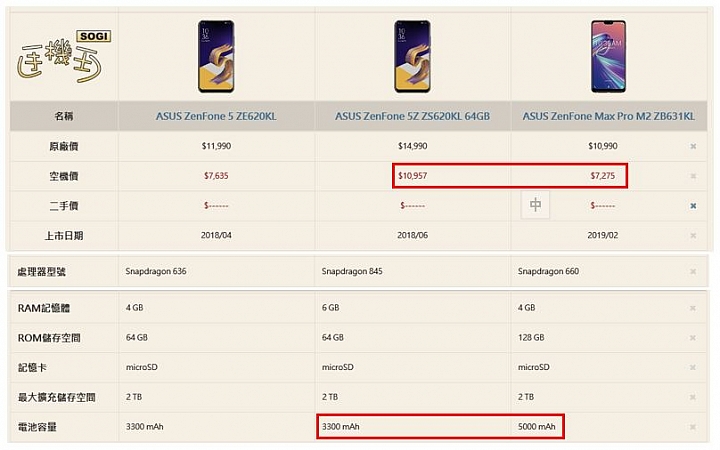The width and height of the screenshot is (720, 450).
Task: Click the $7,275 空機價 price
Action: tap(602, 176)
